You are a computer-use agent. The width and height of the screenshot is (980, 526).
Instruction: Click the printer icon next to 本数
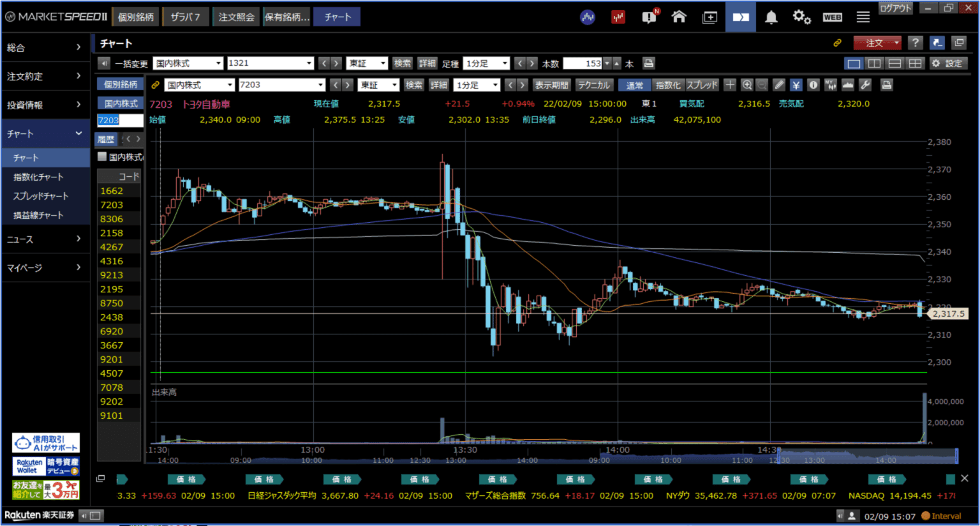[x=649, y=63]
